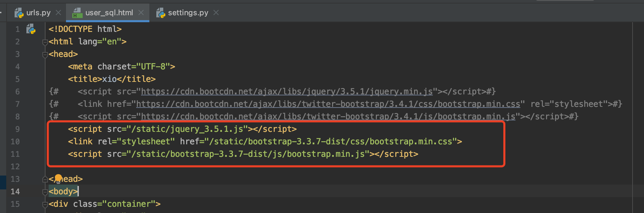Toggle the closing head fold marker line 13

45,179
